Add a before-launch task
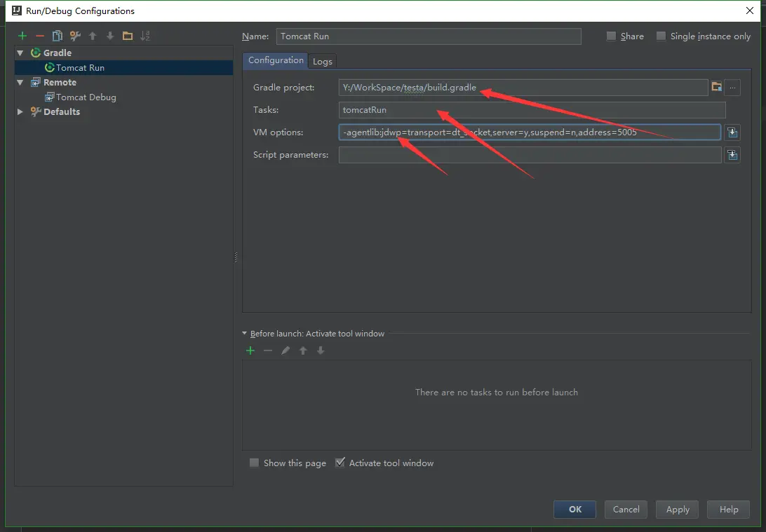The image size is (766, 532). [250, 350]
